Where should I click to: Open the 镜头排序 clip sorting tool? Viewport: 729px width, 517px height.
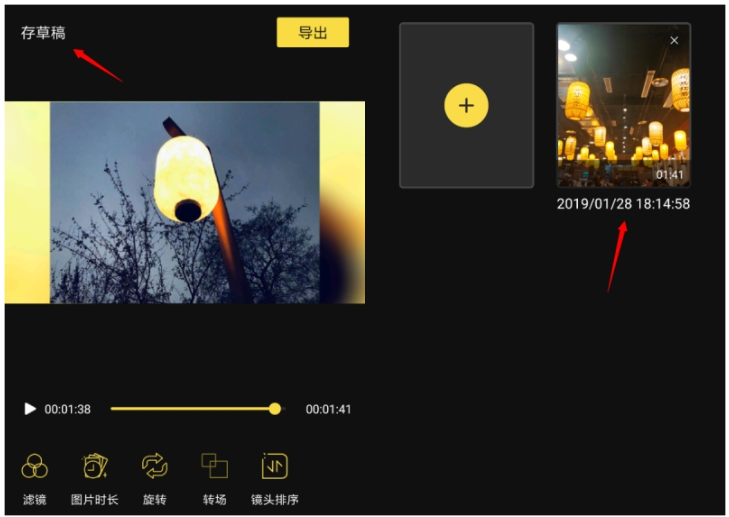[x=274, y=478]
